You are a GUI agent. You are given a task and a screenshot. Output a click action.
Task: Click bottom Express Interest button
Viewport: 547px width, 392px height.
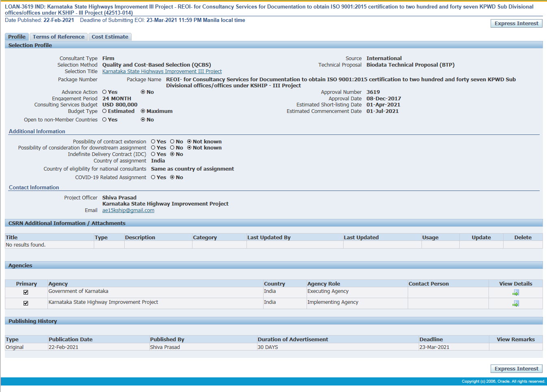(x=517, y=369)
